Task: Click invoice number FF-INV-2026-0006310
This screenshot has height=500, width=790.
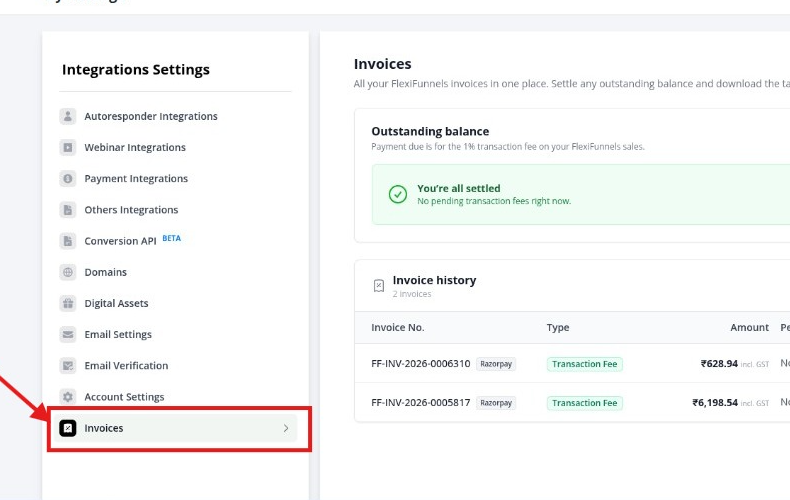Action: 421,364
